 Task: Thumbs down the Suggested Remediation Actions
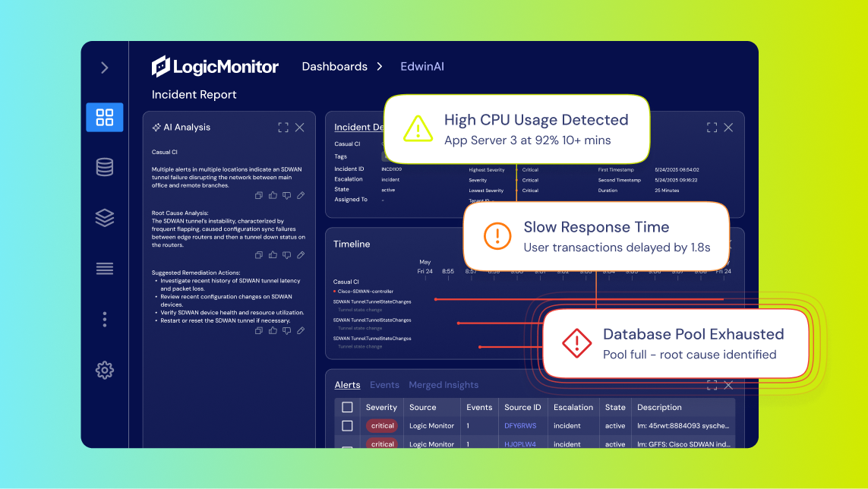coord(287,330)
